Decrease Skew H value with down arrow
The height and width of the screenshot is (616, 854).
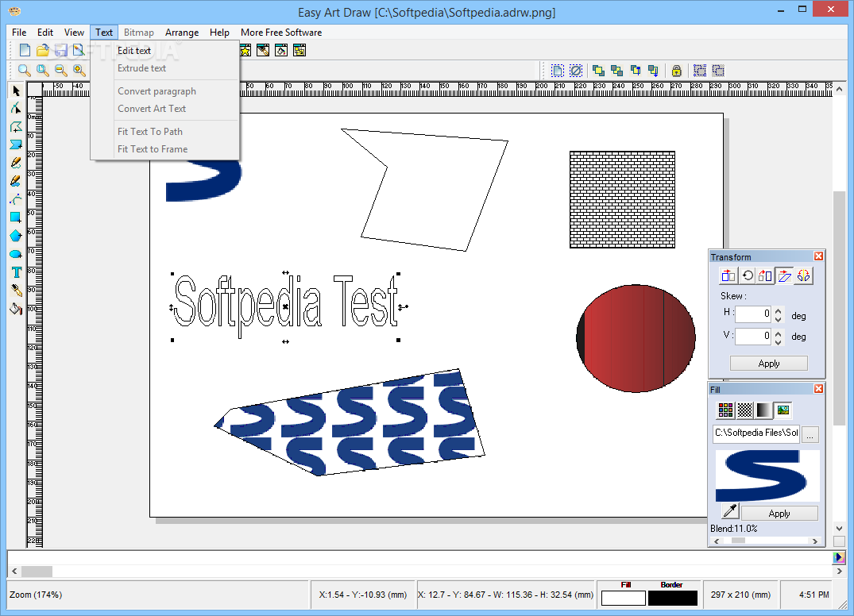click(779, 319)
